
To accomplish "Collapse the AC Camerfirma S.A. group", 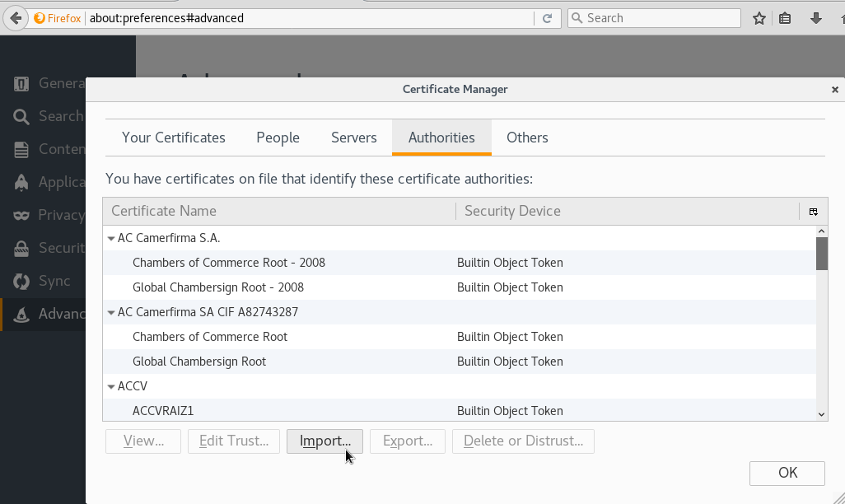I will (111, 238).
